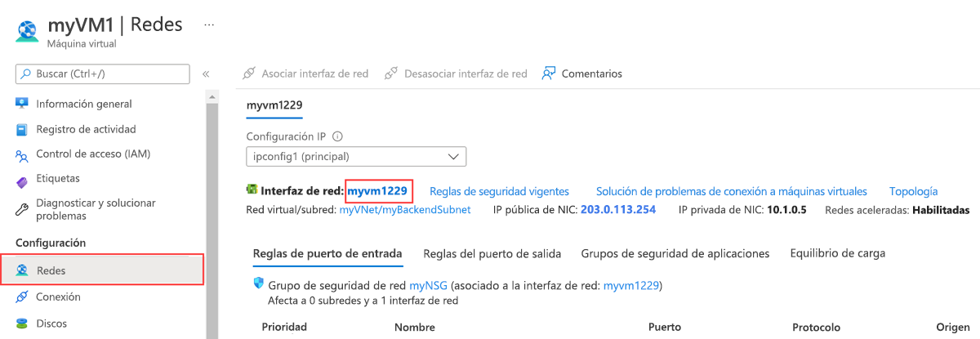Open Diagnosticar y solucionar problemas
The height and width of the screenshot is (339, 980).
[x=96, y=209]
